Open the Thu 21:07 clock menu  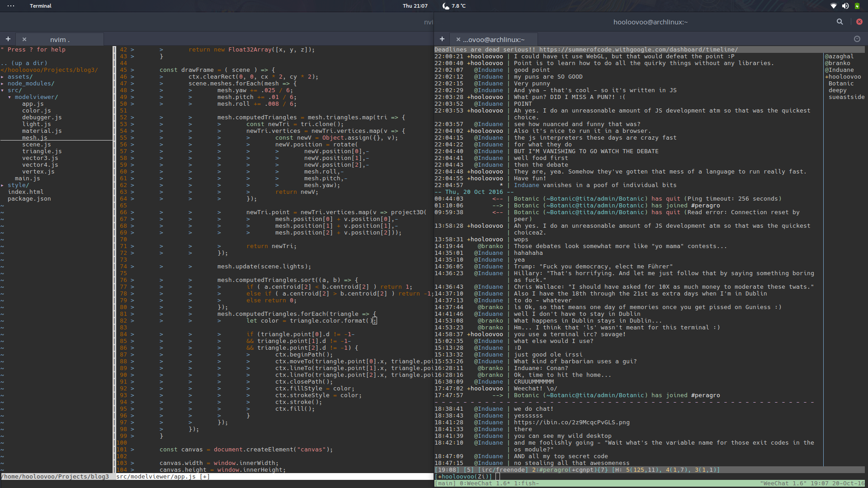pyautogui.click(x=415, y=6)
